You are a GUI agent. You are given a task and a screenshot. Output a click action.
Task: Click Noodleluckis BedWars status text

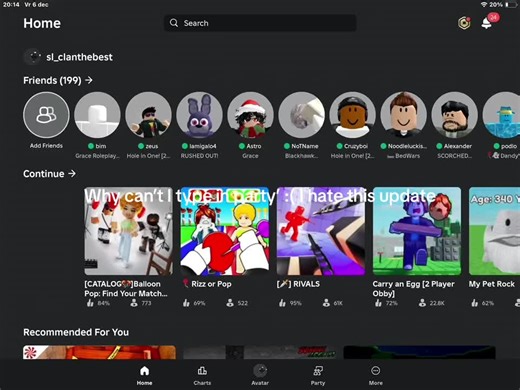pos(403,156)
